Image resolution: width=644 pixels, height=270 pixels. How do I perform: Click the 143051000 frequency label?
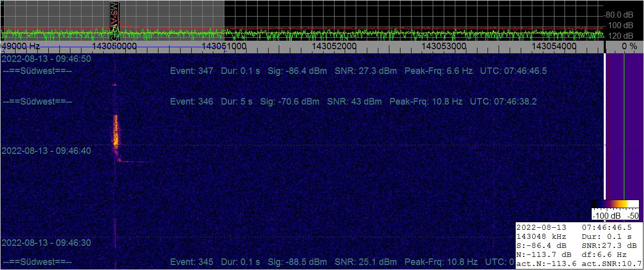(x=223, y=46)
